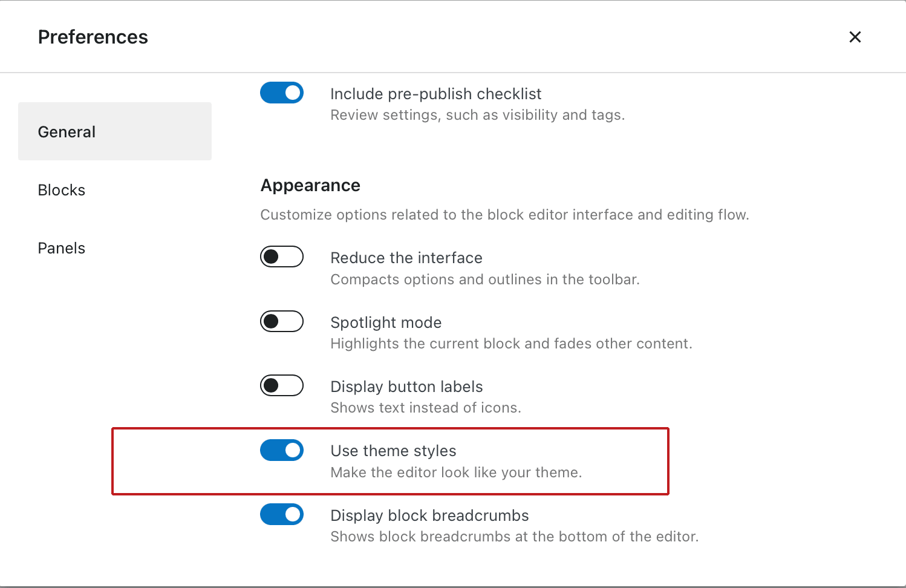906x588 pixels.
Task: Enable the Display button labels toggle
Action: coord(282,385)
